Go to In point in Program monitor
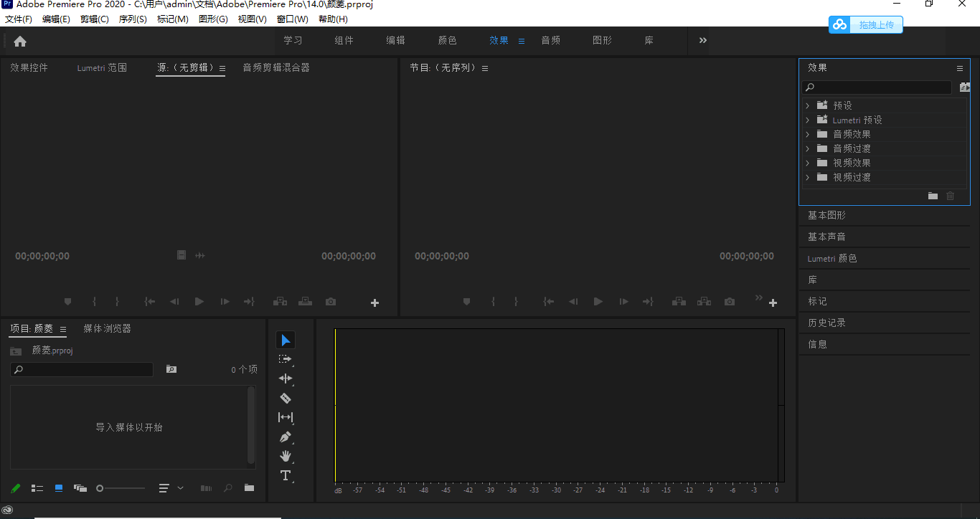The width and height of the screenshot is (980, 519). pos(549,302)
